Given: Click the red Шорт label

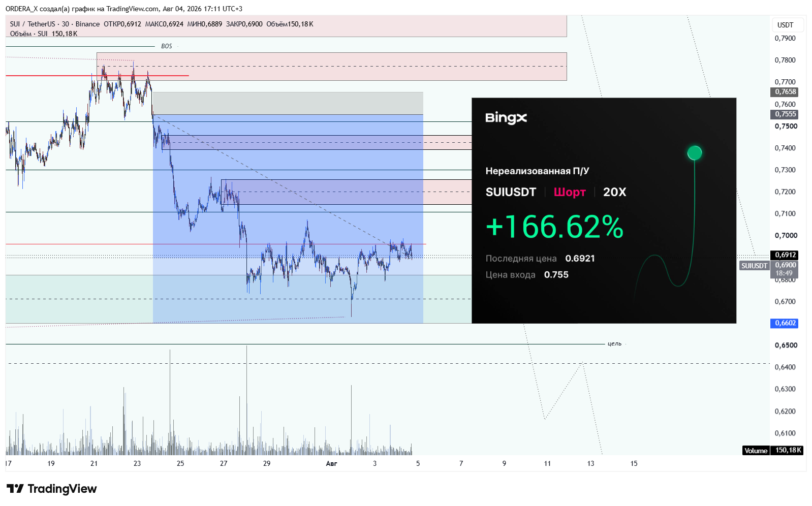Looking at the screenshot, I should (570, 192).
